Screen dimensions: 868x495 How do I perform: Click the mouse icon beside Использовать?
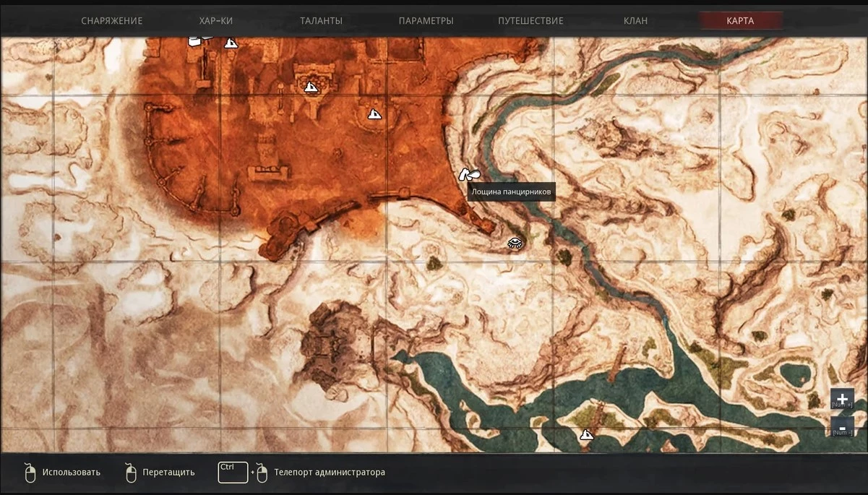30,473
